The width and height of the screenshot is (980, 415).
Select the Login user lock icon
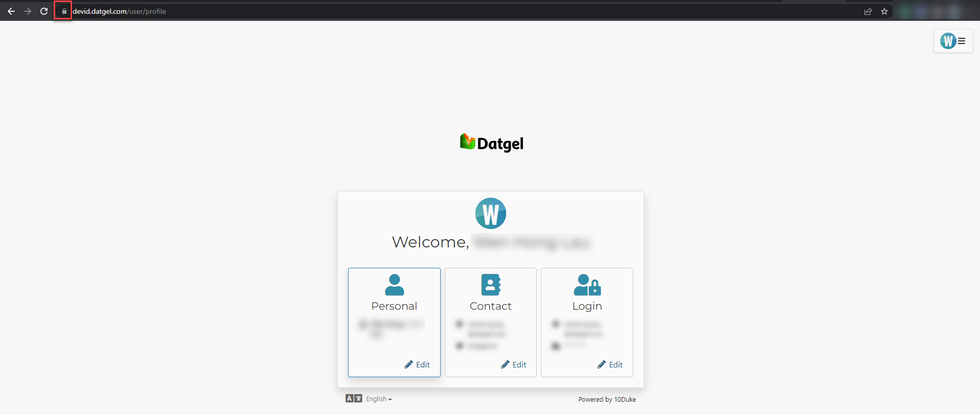point(587,285)
